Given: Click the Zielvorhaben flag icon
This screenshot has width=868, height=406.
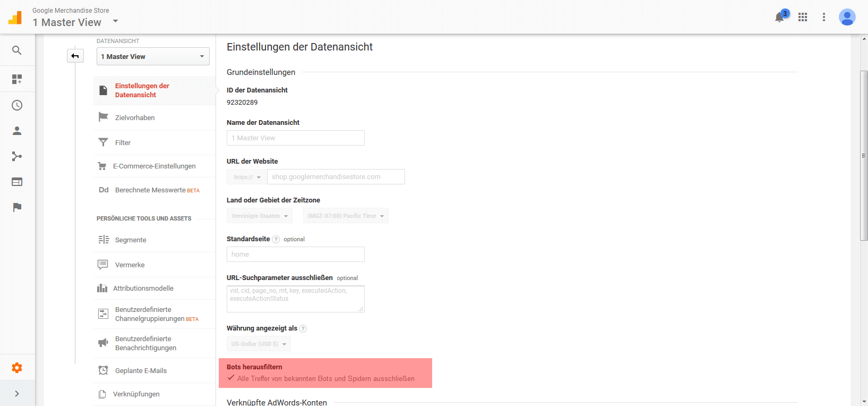Looking at the screenshot, I should [x=103, y=117].
